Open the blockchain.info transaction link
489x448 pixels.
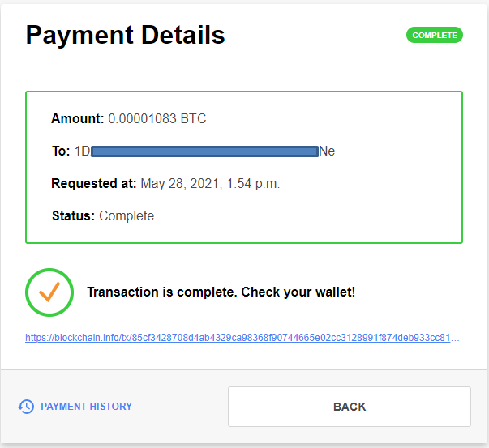(242, 338)
